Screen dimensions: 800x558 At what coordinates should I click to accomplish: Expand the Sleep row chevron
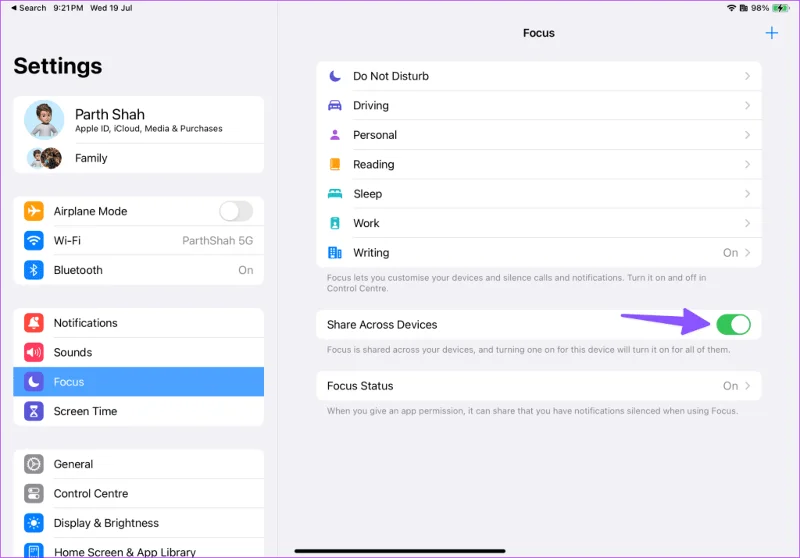coord(747,194)
